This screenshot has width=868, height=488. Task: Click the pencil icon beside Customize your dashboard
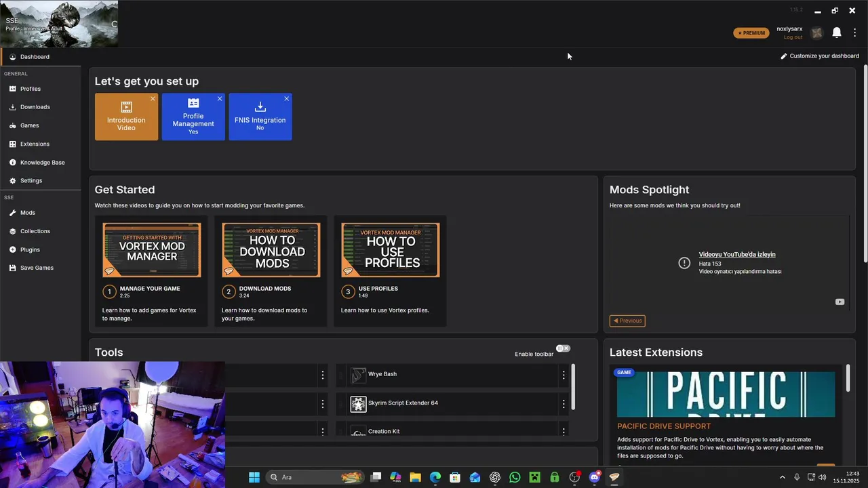pyautogui.click(x=784, y=56)
